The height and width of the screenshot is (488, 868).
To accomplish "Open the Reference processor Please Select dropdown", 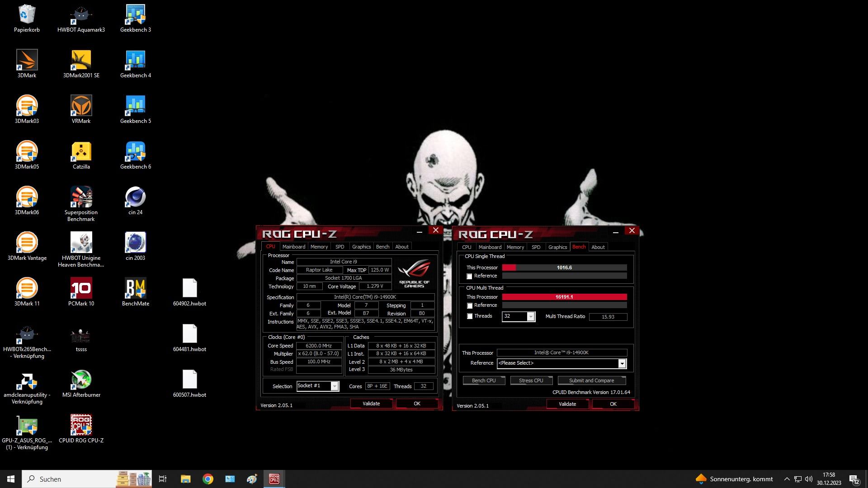I will [x=622, y=363].
